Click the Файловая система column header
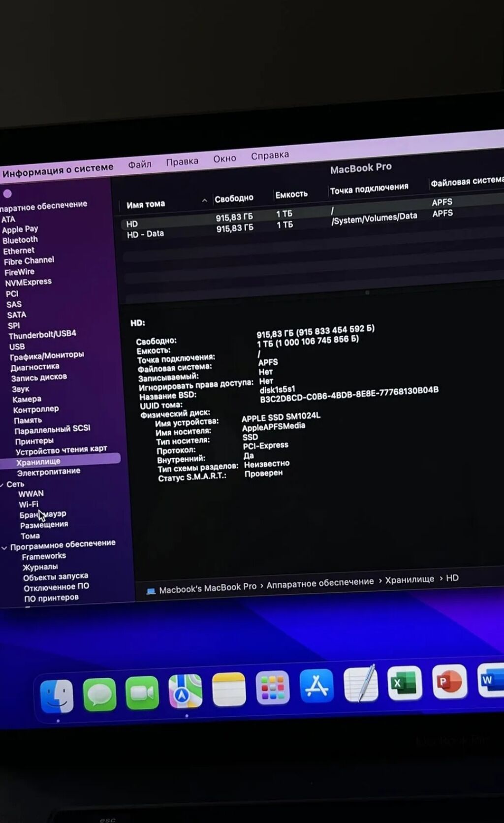This screenshot has height=823, width=504. [x=467, y=181]
